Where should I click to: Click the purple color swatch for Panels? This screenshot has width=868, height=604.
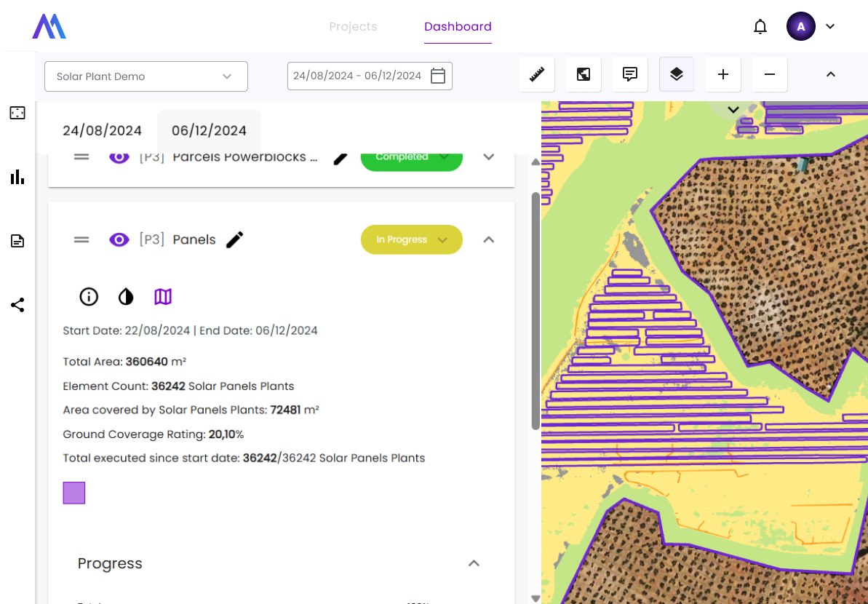pyautogui.click(x=74, y=493)
